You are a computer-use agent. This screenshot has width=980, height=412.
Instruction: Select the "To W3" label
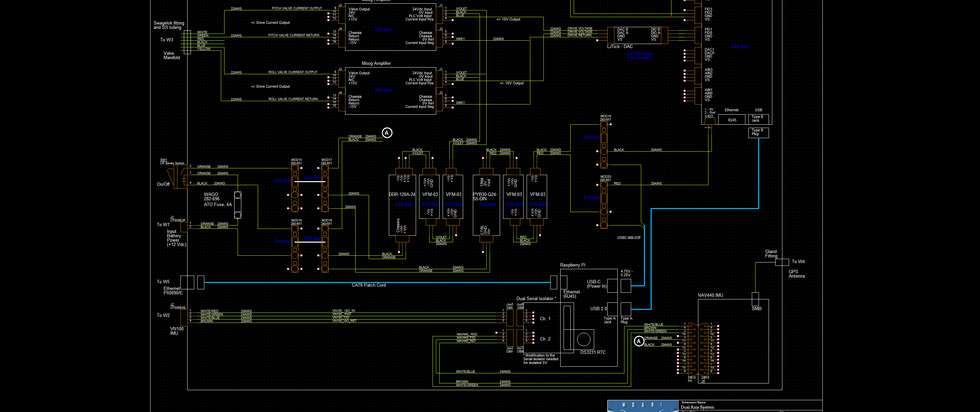click(x=167, y=40)
